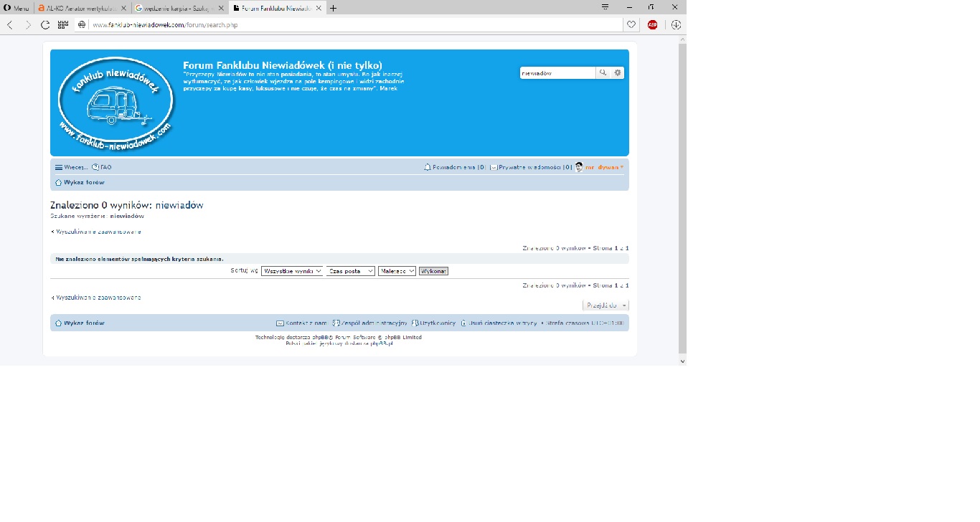
Task: Open the browser downloads icon
Action: (676, 24)
